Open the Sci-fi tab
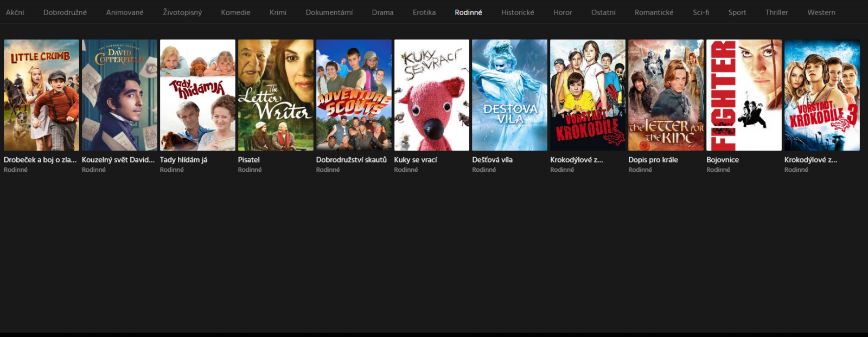This screenshot has width=868, height=337. [x=701, y=12]
